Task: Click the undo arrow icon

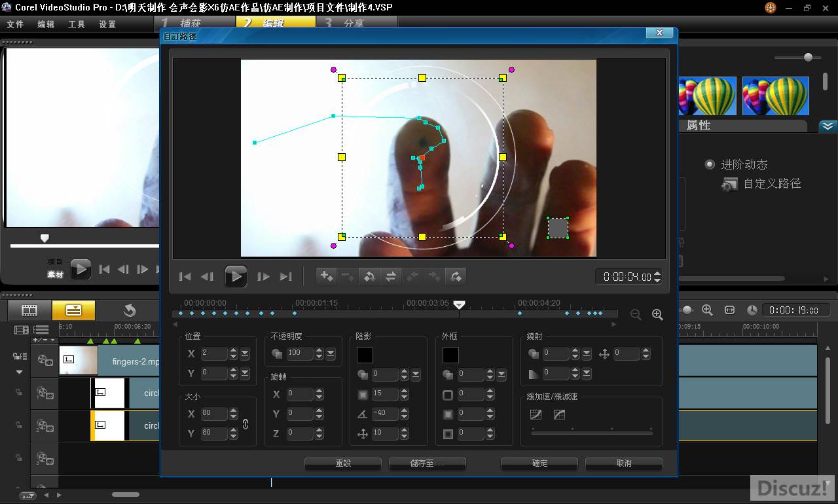Action: click(130, 310)
